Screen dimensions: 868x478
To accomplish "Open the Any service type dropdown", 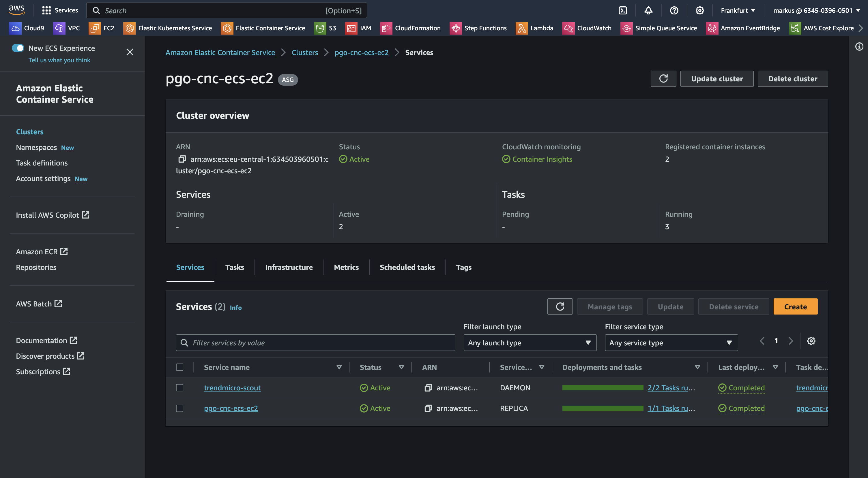I will (x=671, y=343).
